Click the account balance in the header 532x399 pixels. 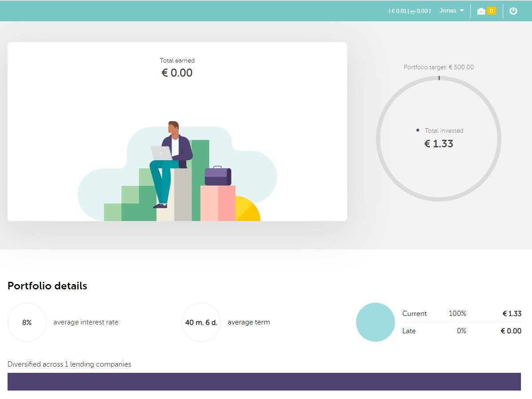click(x=410, y=11)
